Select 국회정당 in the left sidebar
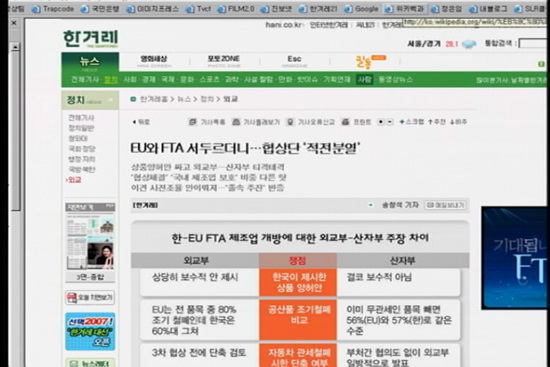Image resolution: width=550 pixels, height=367 pixels. click(x=82, y=149)
